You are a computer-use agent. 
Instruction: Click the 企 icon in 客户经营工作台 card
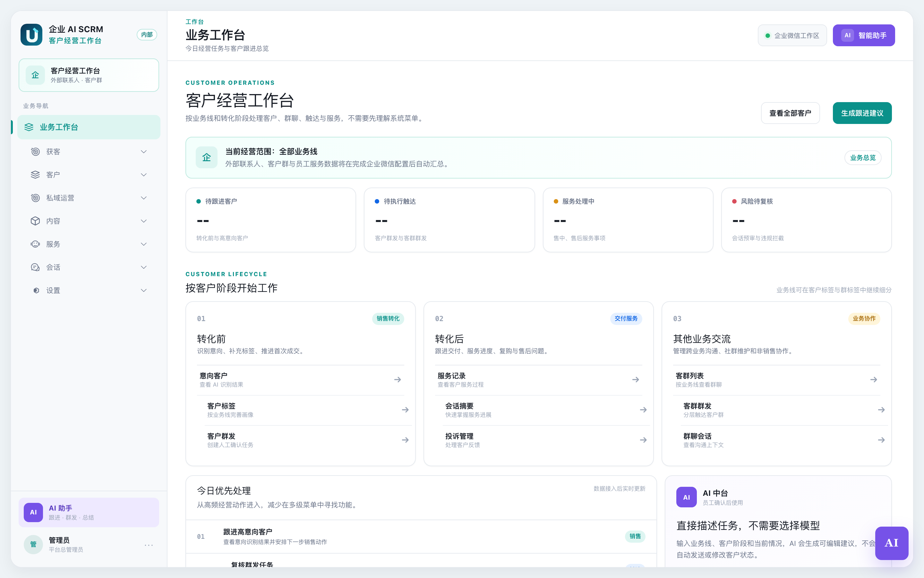(x=35, y=75)
